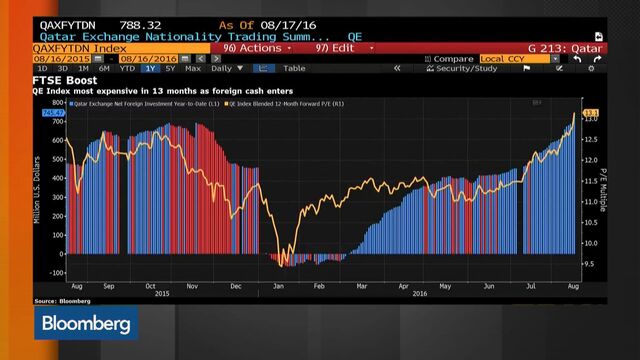Click the Local CCY field
640x360 pixels.
pyautogui.click(x=515, y=59)
